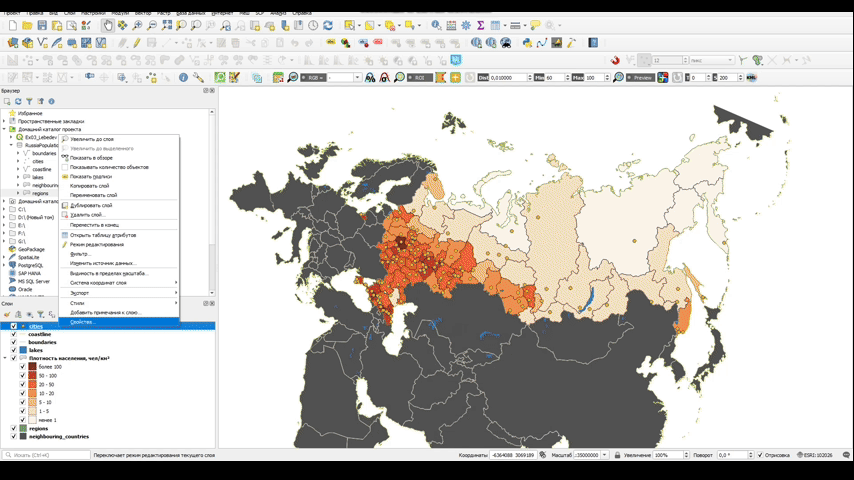Select 'Открыть таблицу атрибутов' menu entry
This screenshot has width=854, height=480.
point(103,235)
